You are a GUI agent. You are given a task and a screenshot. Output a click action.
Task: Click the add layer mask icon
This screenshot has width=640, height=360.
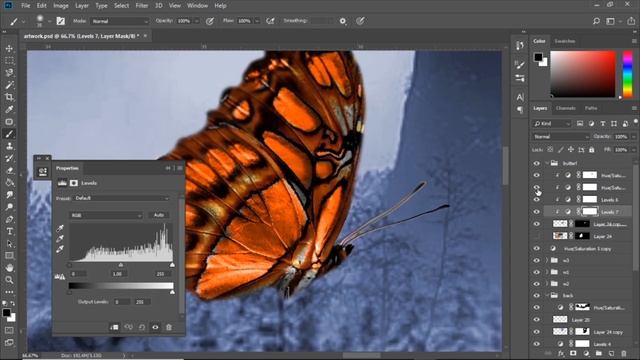point(573,353)
